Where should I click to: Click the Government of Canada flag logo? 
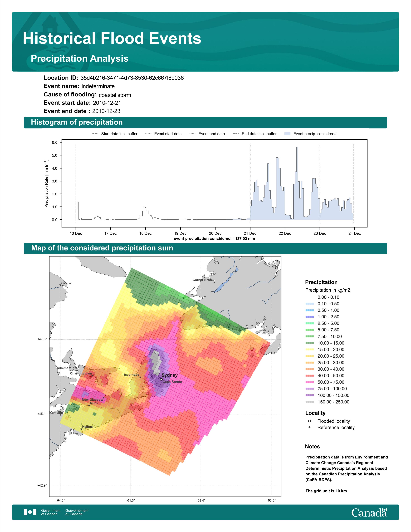click(30, 512)
